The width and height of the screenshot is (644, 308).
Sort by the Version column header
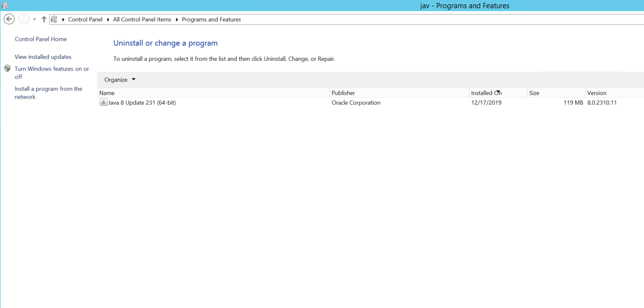(614, 93)
